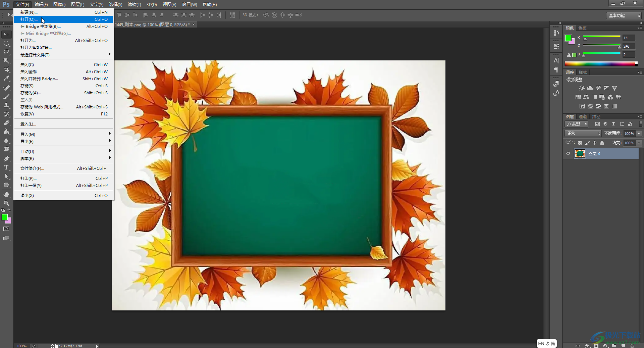Toggle lock transparent pixels
The width and height of the screenshot is (644, 348).
point(580,143)
